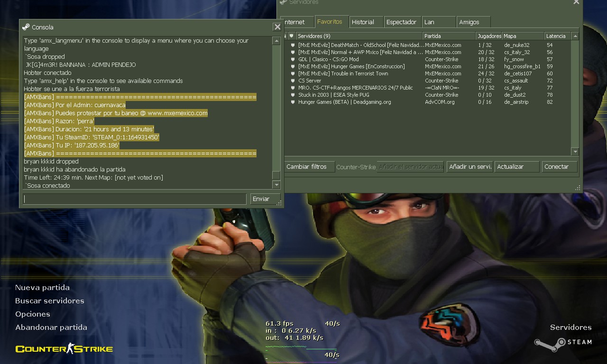
Task: Click console scrollbar up arrow
Action: pyautogui.click(x=276, y=41)
